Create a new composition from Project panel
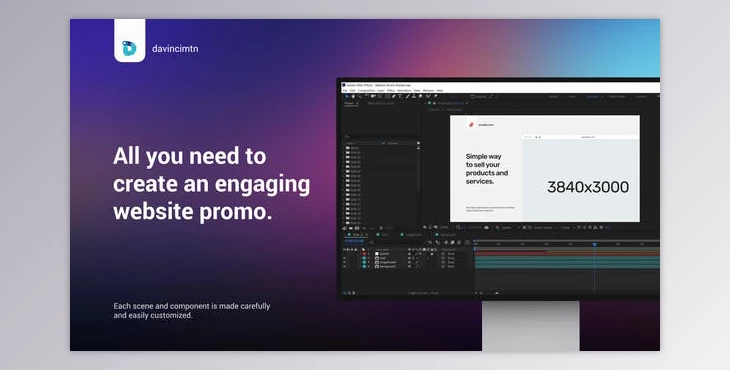This screenshot has width=730, height=370. point(357,228)
